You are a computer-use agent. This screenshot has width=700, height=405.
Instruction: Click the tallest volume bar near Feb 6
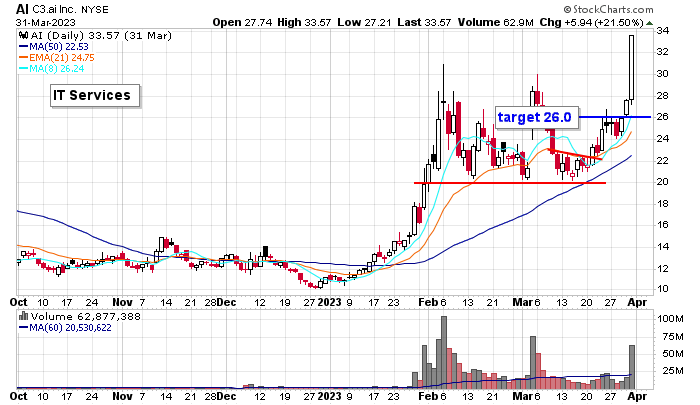tap(443, 352)
